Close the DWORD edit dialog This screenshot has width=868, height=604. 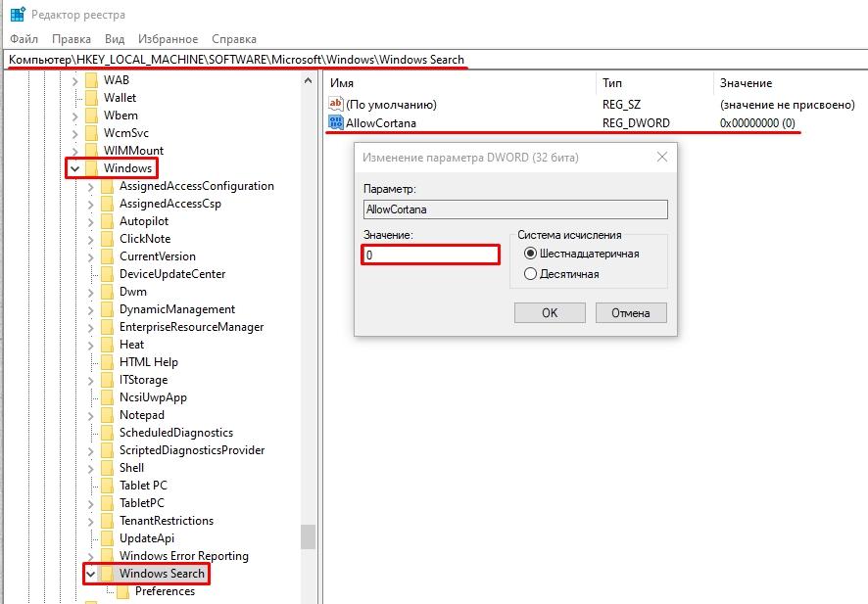point(661,157)
